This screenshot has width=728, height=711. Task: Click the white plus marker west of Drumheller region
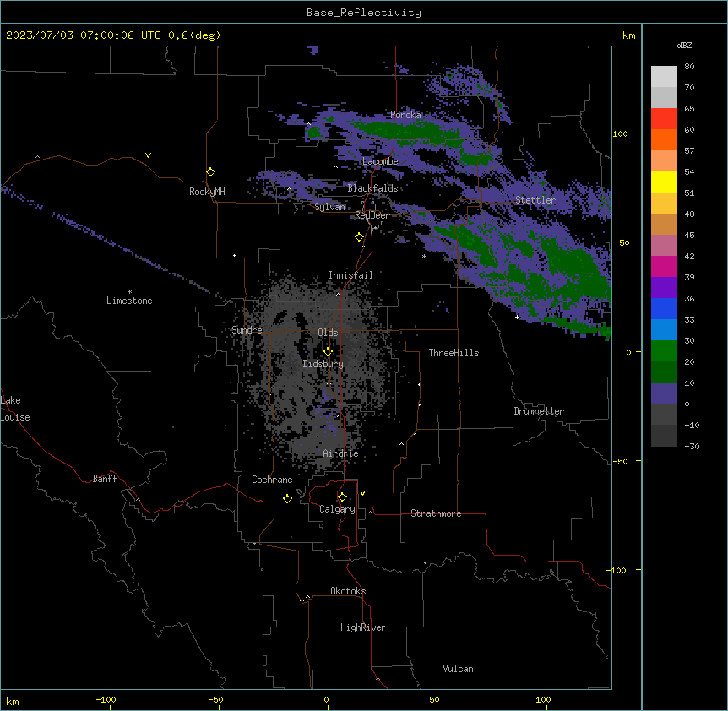(517, 317)
